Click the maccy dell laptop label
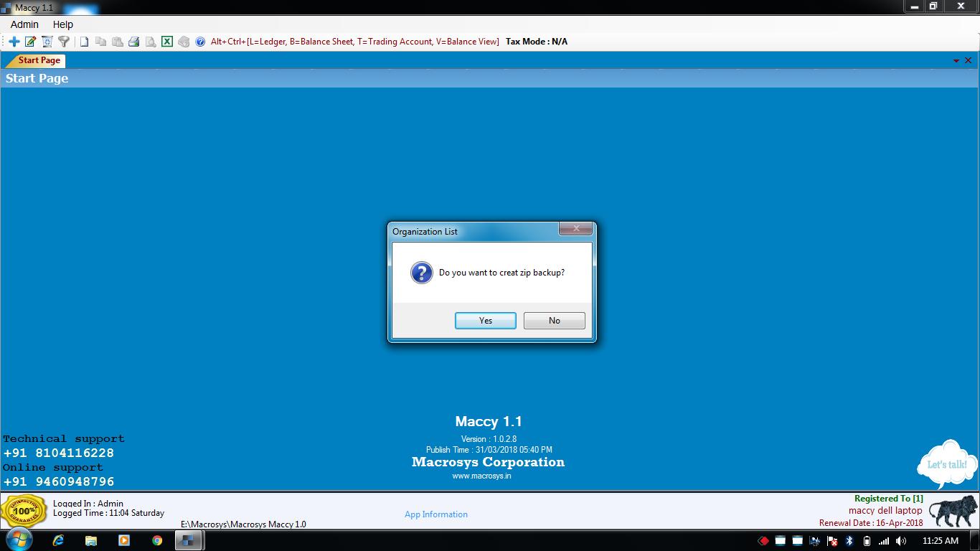Image resolution: width=980 pixels, height=551 pixels. (885, 511)
